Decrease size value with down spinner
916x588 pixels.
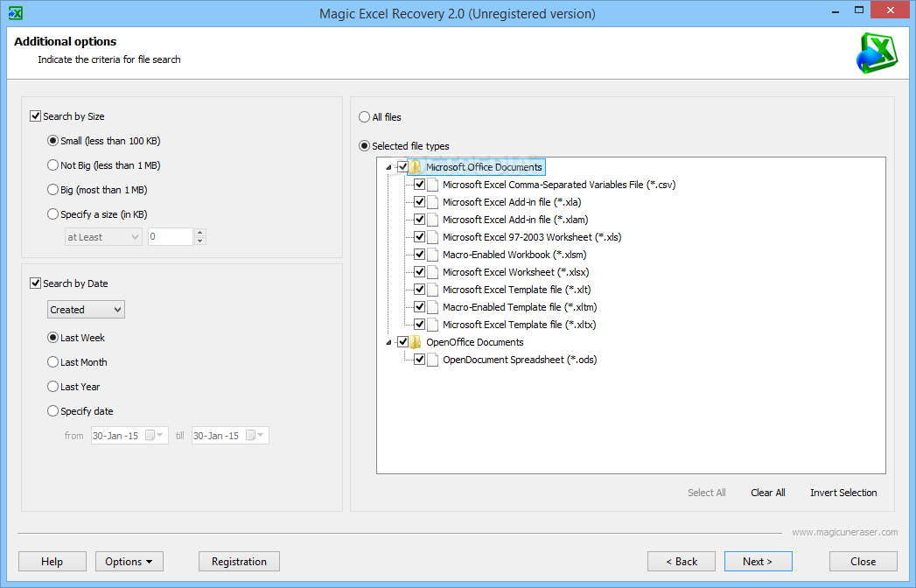[x=199, y=241]
